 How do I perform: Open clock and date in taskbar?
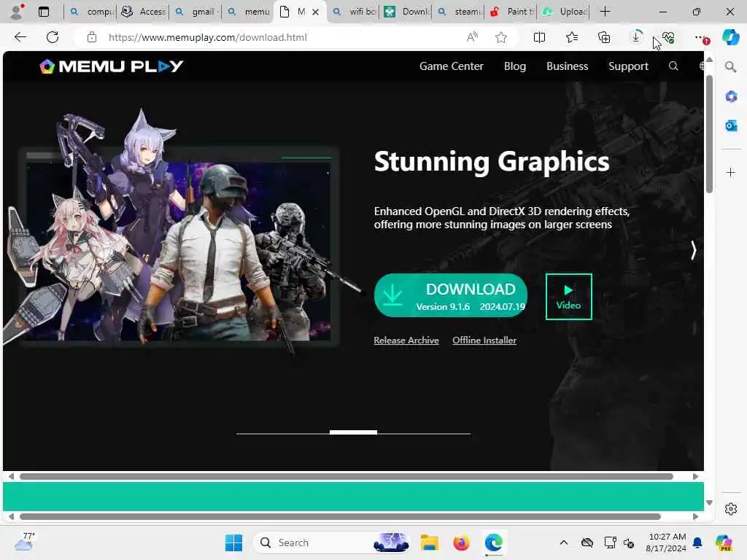(667, 542)
